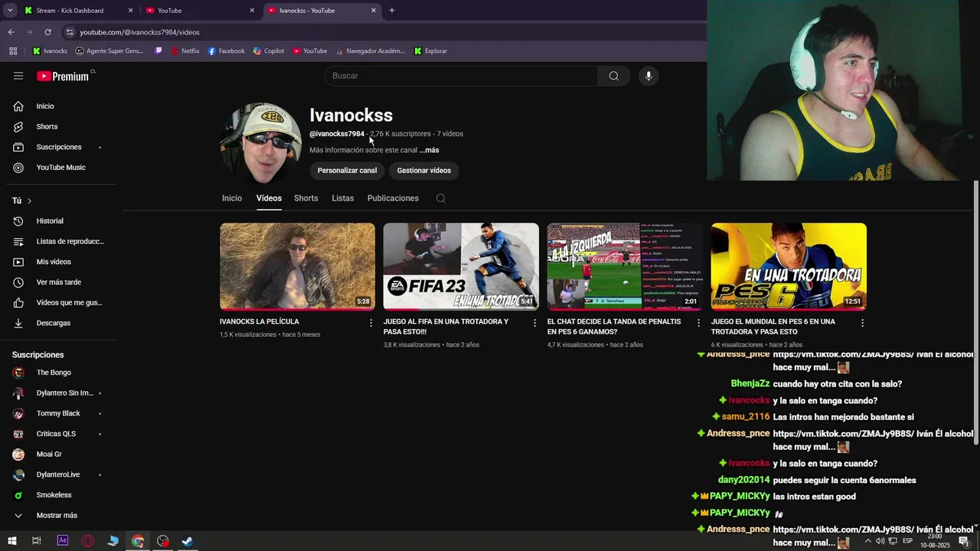Open the tab search dropdown arrow
980x551 pixels.
coord(10,11)
